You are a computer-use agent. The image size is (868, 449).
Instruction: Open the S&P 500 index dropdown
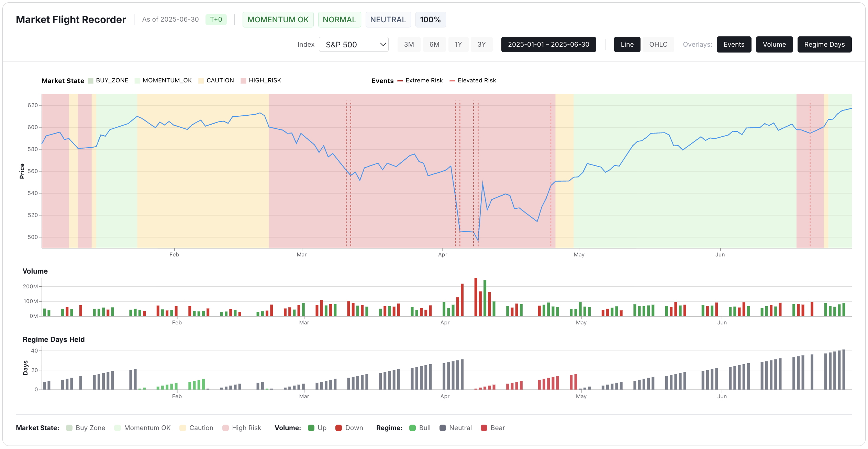tap(347, 45)
